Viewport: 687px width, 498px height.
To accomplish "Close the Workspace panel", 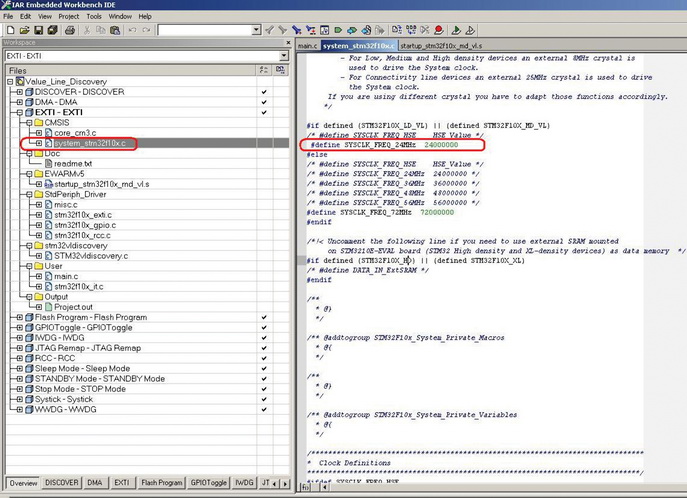I will [288, 42].
